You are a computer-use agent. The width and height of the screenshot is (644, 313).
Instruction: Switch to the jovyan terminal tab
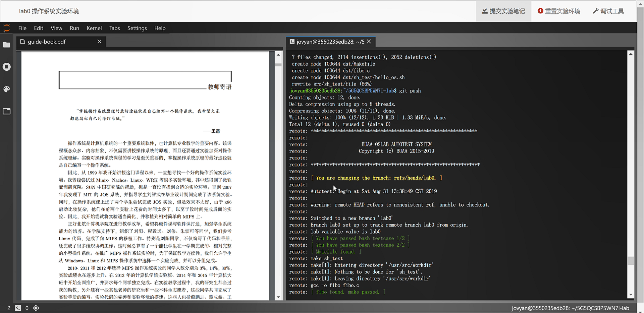click(x=330, y=42)
